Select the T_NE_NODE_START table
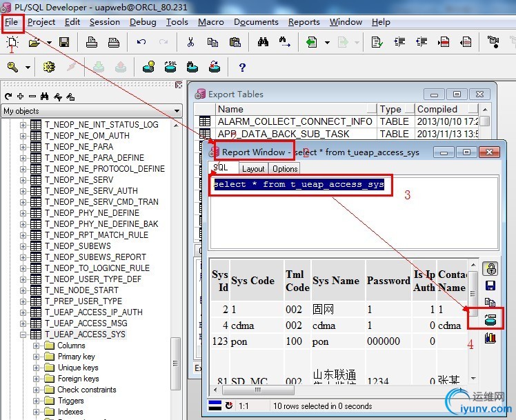This screenshot has height=420, width=516. point(81,290)
